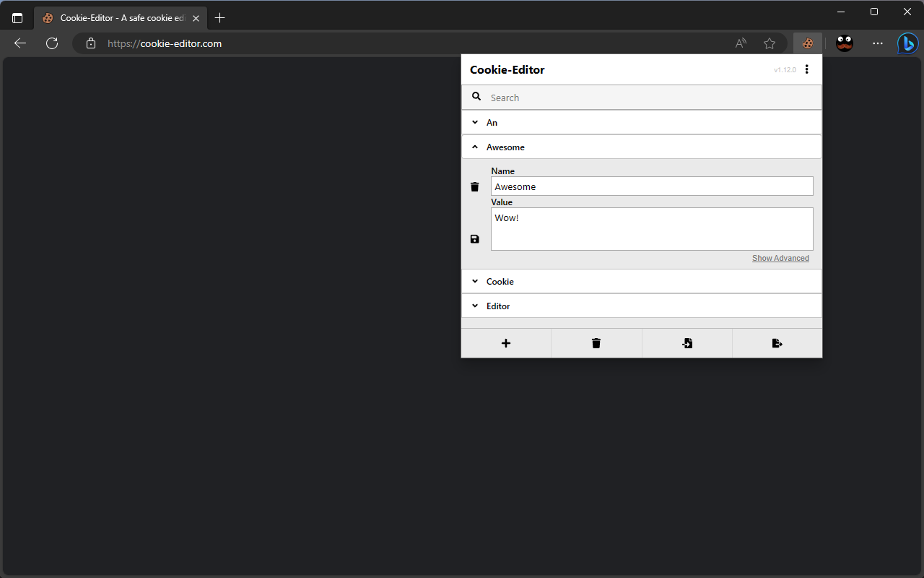Click the Name label
Image resolution: width=924 pixels, height=578 pixels.
503,171
